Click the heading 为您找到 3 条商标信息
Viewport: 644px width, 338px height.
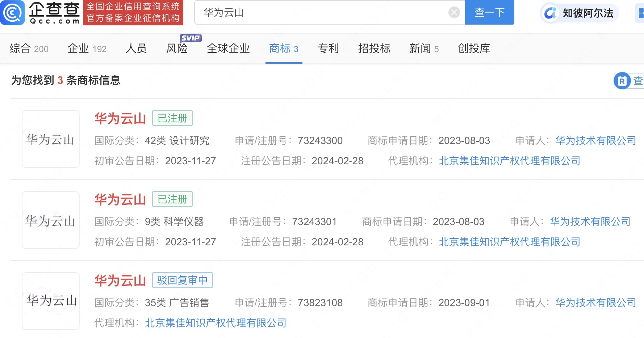click(x=66, y=80)
